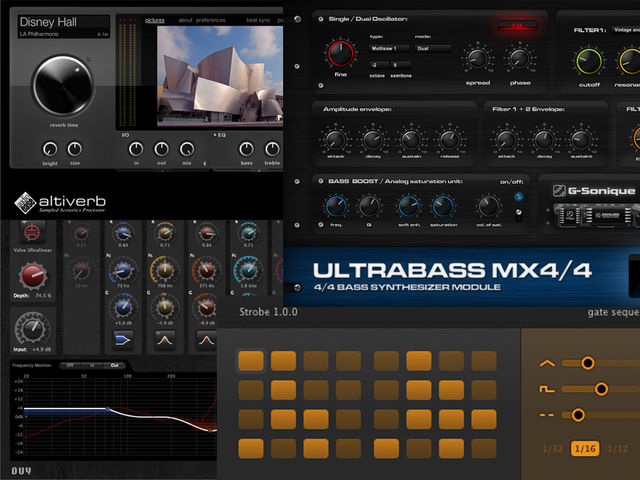Collapse the Altiverb I/O section arrow

pyautogui.click(x=204, y=163)
